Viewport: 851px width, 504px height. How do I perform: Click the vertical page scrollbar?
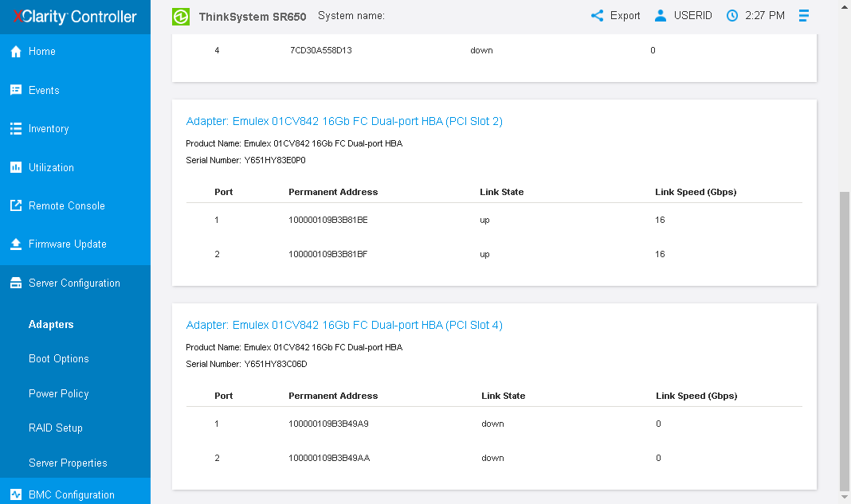tap(845, 342)
